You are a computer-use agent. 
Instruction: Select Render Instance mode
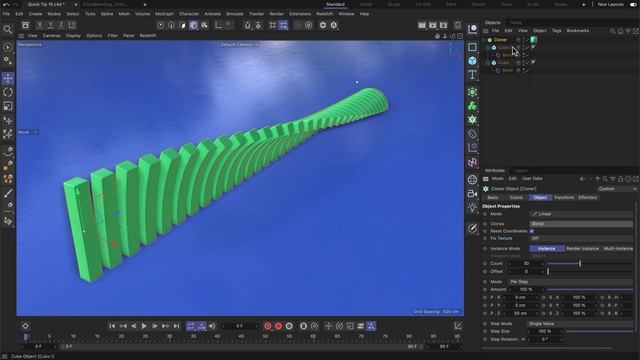click(x=582, y=249)
